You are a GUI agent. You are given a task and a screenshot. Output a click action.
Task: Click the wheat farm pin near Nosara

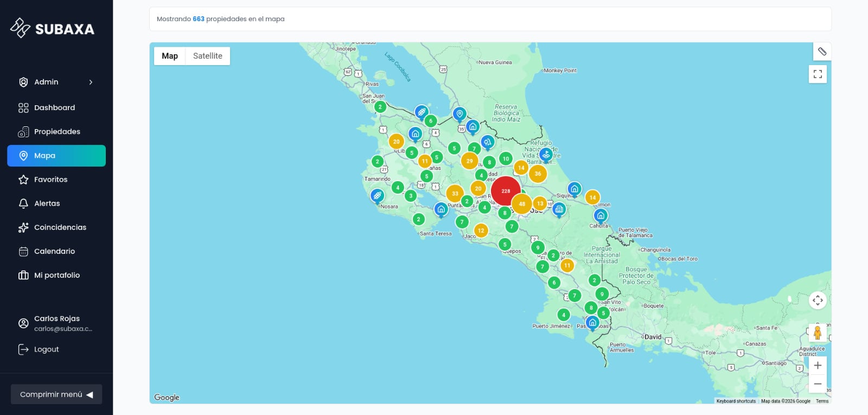pos(377,196)
